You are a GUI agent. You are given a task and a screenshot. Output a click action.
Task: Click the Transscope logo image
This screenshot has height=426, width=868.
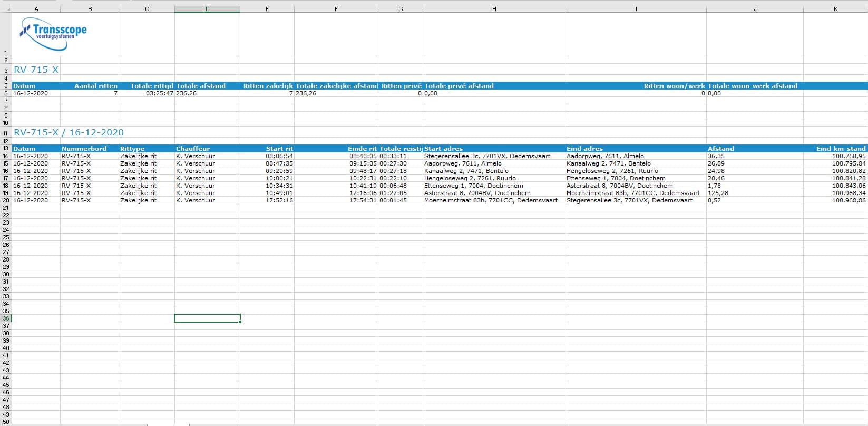[53, 33]
